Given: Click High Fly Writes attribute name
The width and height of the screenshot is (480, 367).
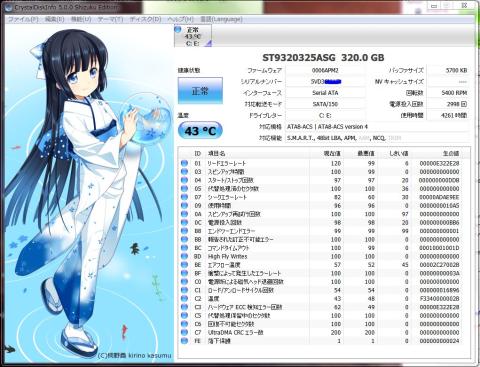Looking at the screenshot, I should pos(227,256).
